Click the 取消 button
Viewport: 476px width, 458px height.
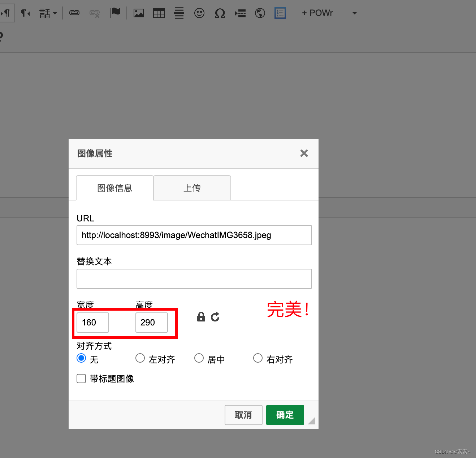click(243, 415)
